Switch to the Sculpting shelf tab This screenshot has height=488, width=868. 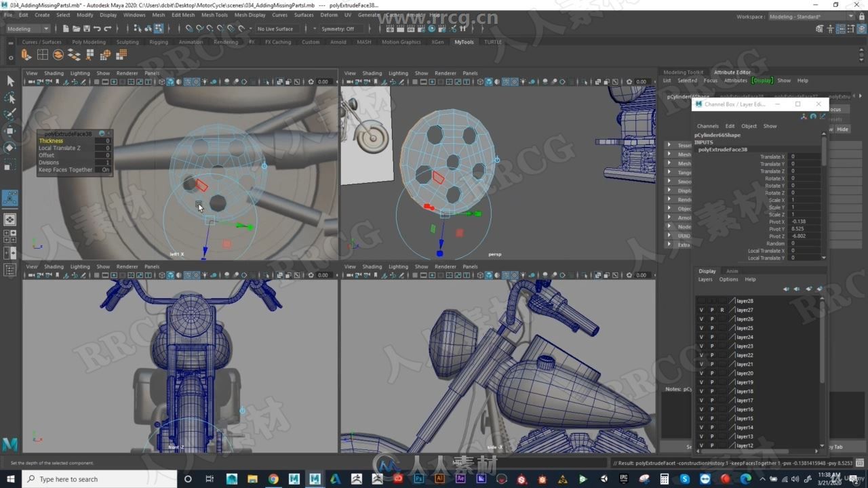[x=127, y=42]
